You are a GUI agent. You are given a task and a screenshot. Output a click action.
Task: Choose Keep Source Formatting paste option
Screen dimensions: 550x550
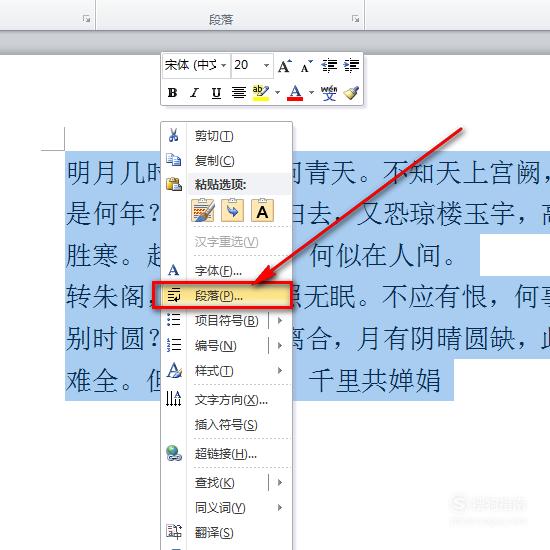[x=203, y=210]
